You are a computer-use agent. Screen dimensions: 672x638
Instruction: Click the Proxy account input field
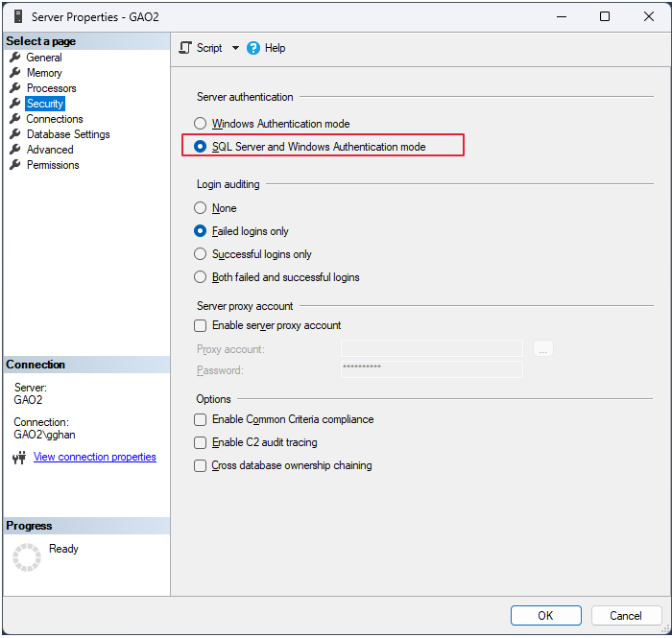click(432, 348)
